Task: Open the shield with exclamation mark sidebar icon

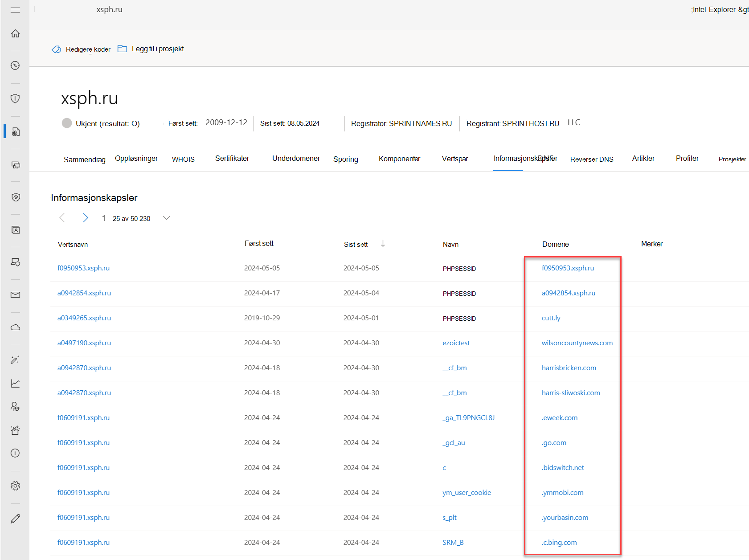Action: click(15, 98)
